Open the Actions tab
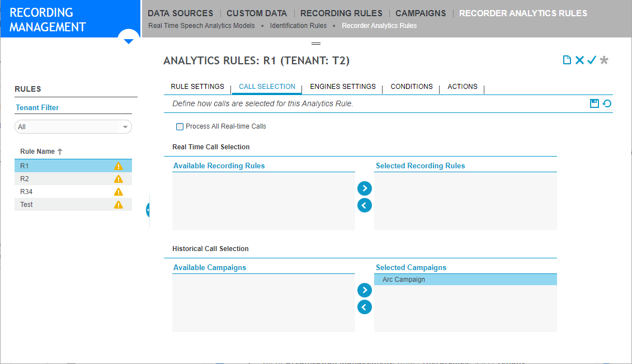 (x=463, y=87)
